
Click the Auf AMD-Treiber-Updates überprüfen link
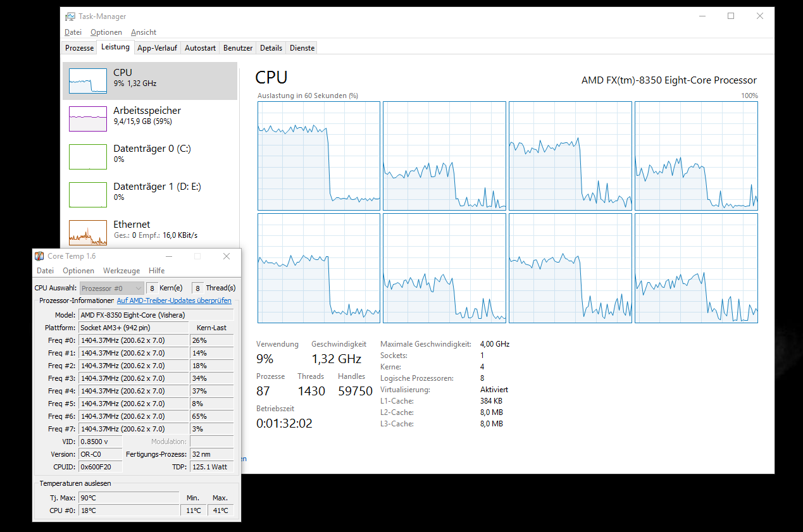174,301
